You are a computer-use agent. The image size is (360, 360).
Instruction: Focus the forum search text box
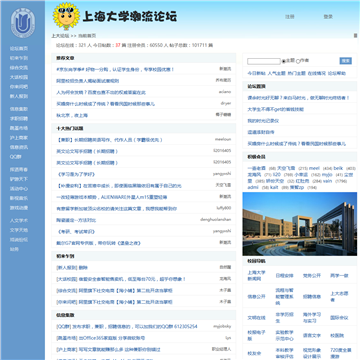tap(264, 61)
